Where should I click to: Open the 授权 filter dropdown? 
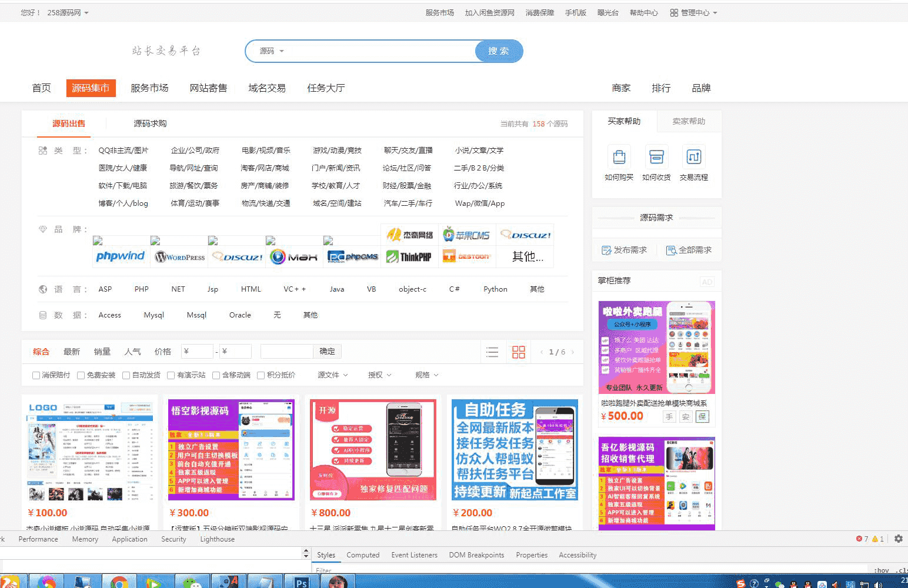point(379,375)
